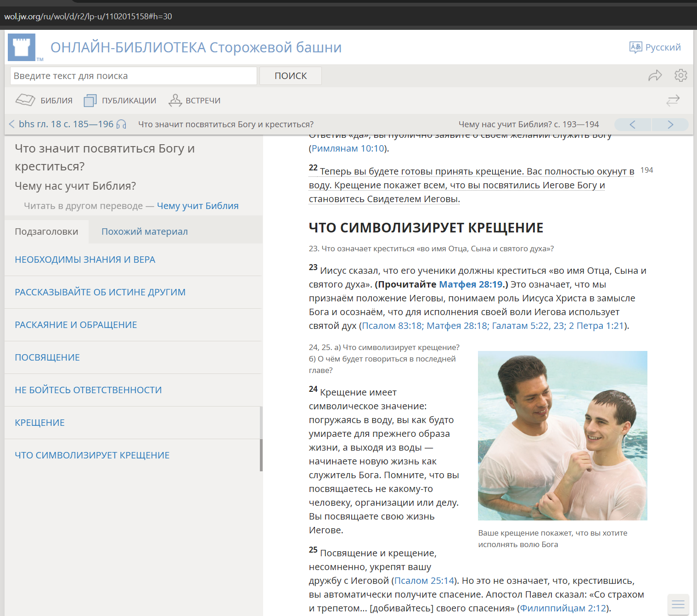Click the share arrow icon
This screenshot has height=616, width=697.
click(x=655, y=75)
